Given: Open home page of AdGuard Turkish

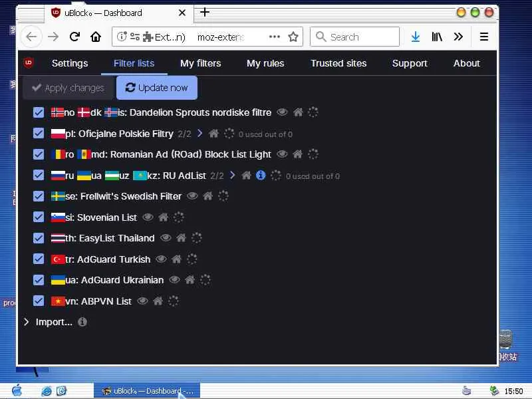Looking at the screenshot, I should pyautogui.click(x=176, y=259).
